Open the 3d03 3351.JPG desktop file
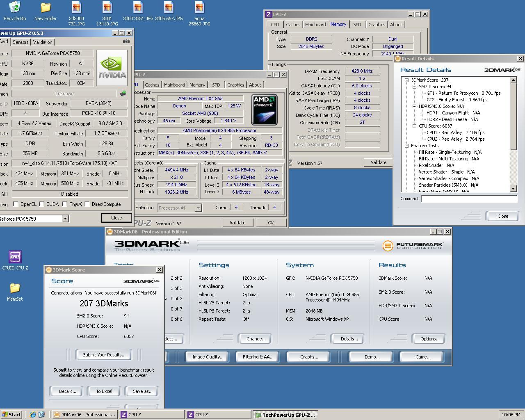 [138, 11]
